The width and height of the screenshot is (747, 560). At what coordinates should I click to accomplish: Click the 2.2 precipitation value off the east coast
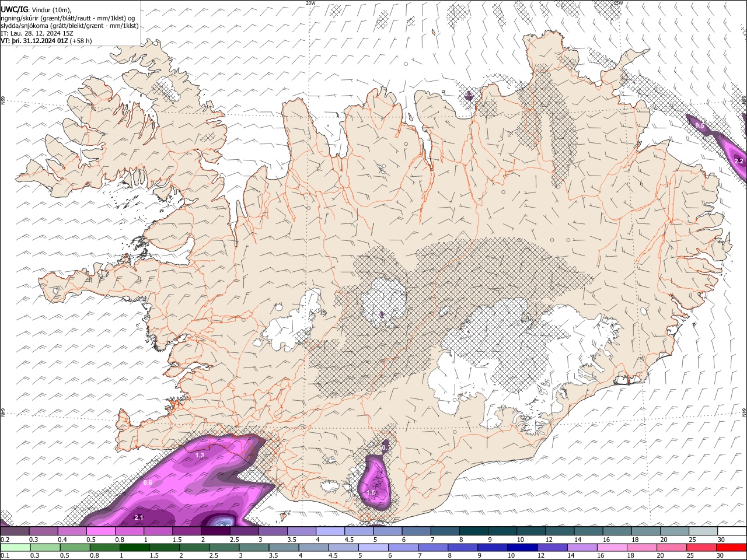pyautogui.click(x=738, y=161)
